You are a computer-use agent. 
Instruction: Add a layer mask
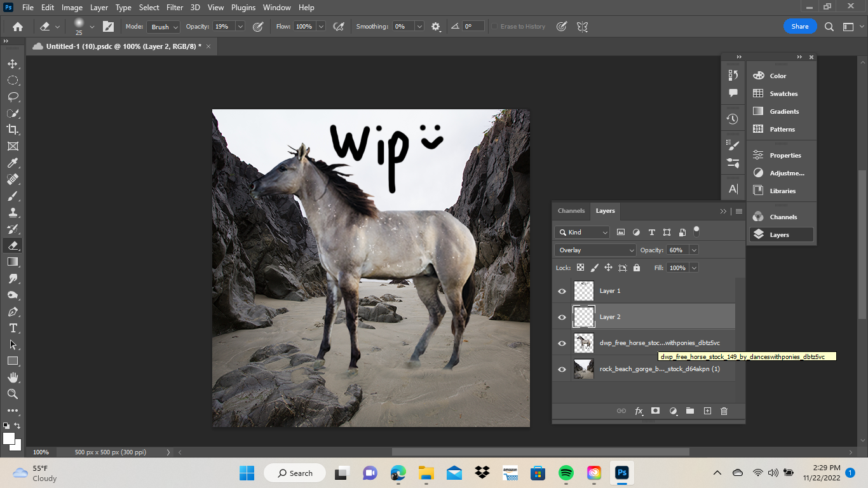click(655, 411)
